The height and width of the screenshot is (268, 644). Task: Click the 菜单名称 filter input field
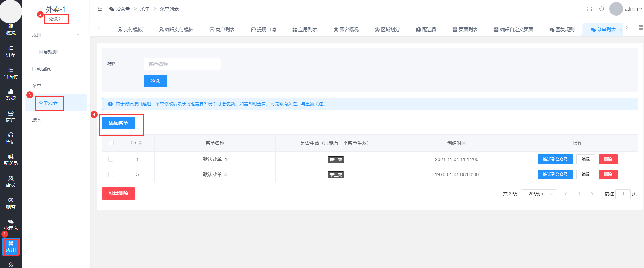(x=182, y=64)
